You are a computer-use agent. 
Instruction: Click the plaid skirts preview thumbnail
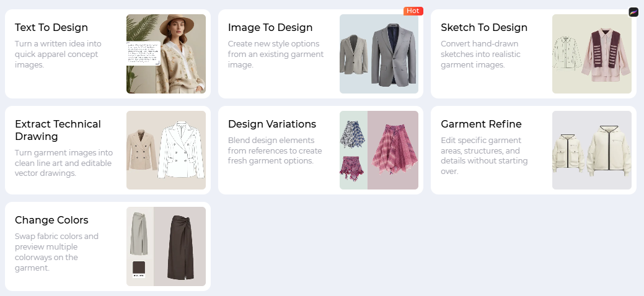click(x=379, y=150)
